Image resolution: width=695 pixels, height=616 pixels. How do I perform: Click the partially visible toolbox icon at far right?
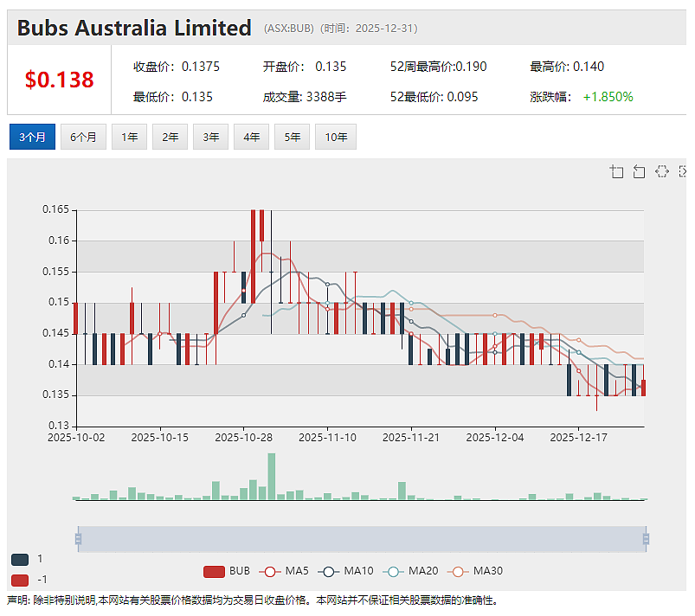coord(683,171)
